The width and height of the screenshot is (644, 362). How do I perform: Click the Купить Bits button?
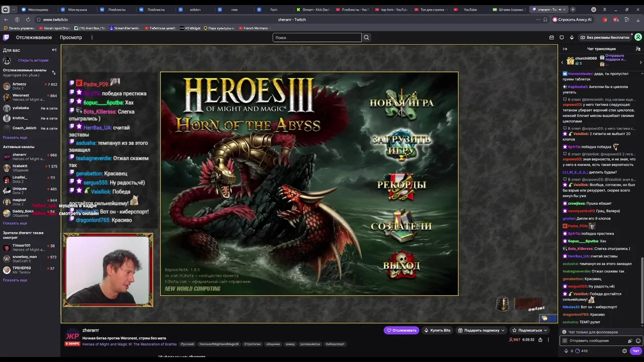[437, 330]
